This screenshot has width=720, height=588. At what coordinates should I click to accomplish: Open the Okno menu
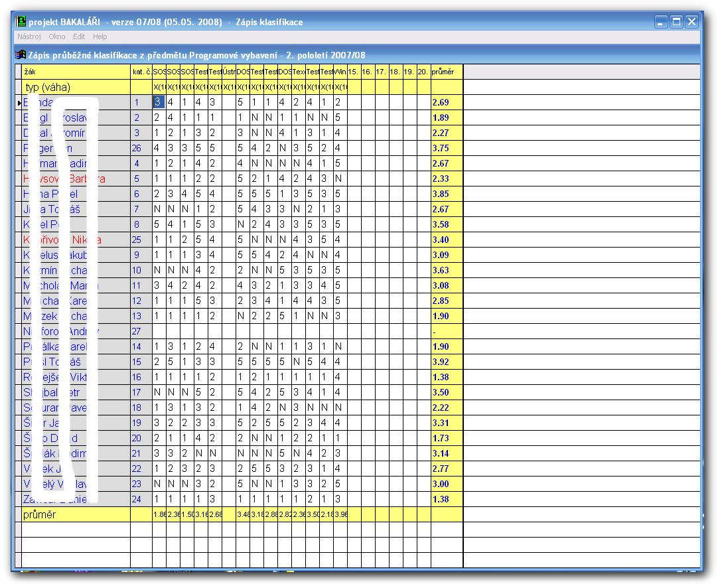coord(57,37)
